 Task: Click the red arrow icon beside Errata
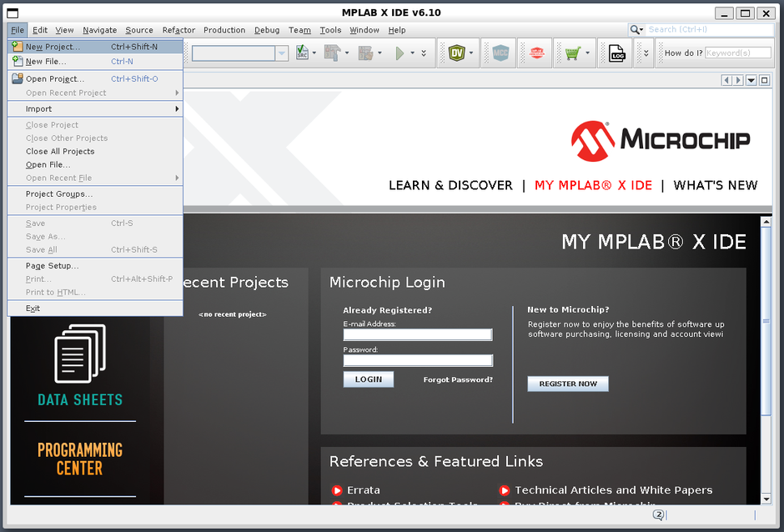[x=337, y=490]
